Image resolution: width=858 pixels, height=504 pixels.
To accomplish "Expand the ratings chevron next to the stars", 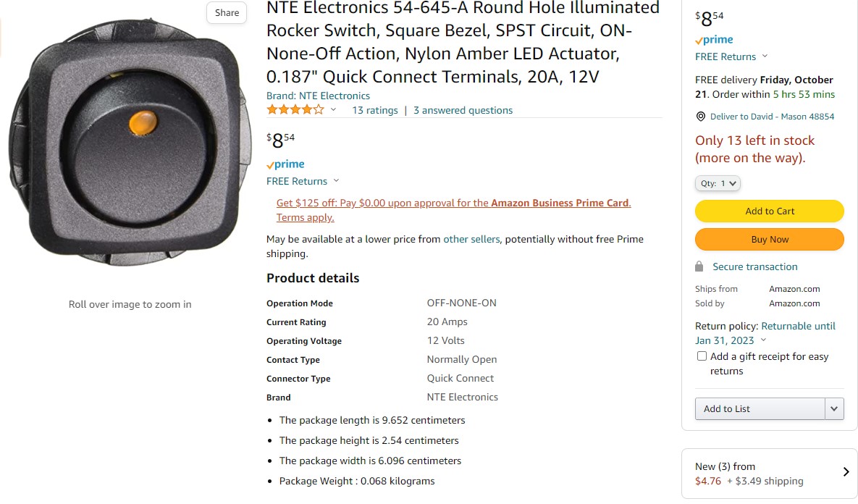I will point(333,110).
